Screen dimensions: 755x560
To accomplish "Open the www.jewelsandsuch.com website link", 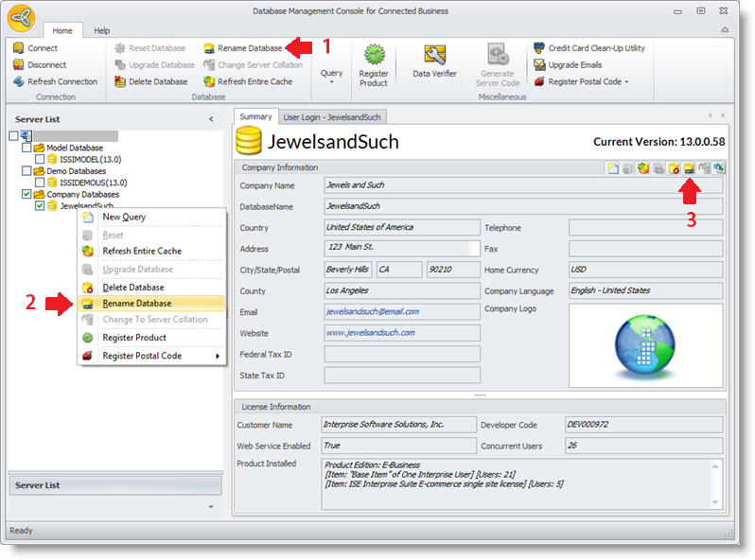I will tap(370, 333).
